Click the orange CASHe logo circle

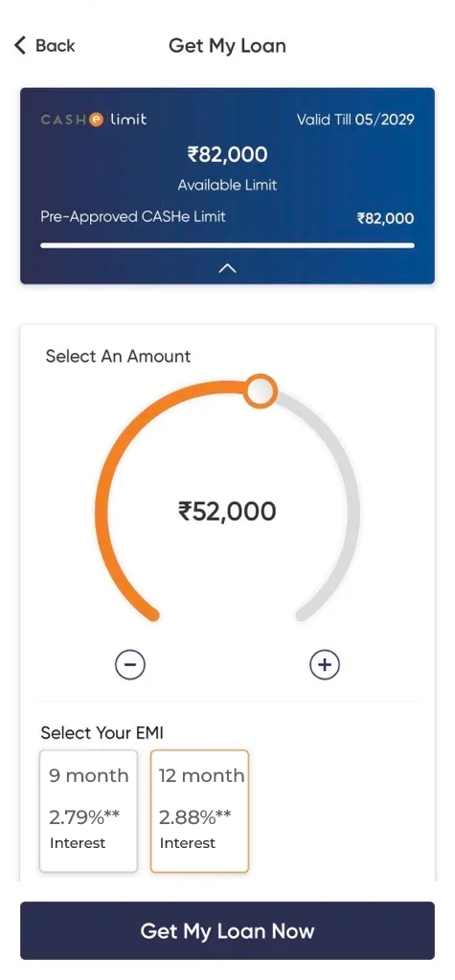(x=97, y=120)
